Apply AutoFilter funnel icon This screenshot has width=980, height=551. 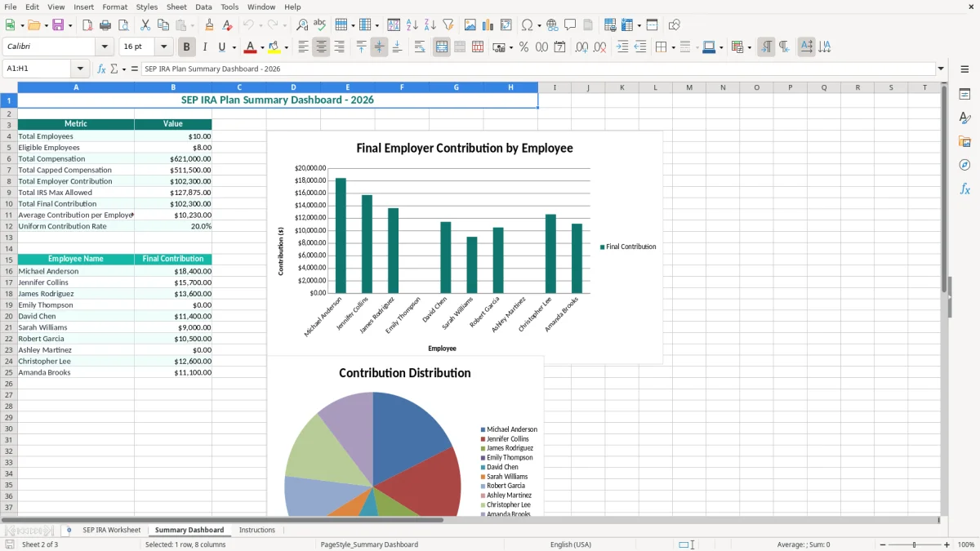click(448, 25)
